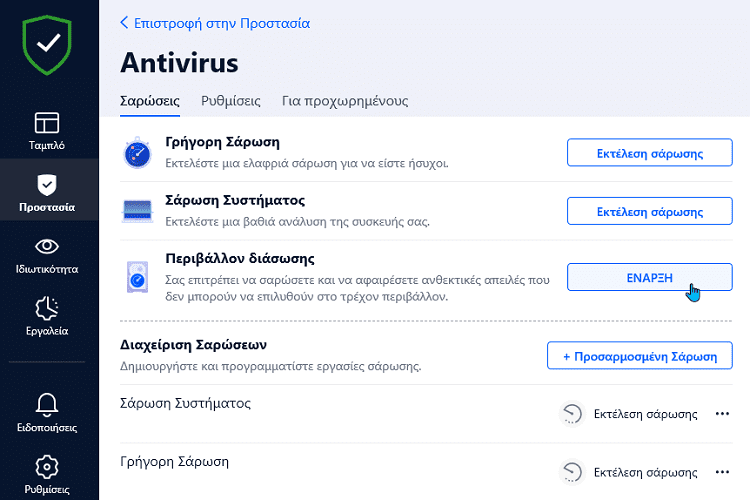Select the Προστασία shield icon in sidebar

[47, 185]
